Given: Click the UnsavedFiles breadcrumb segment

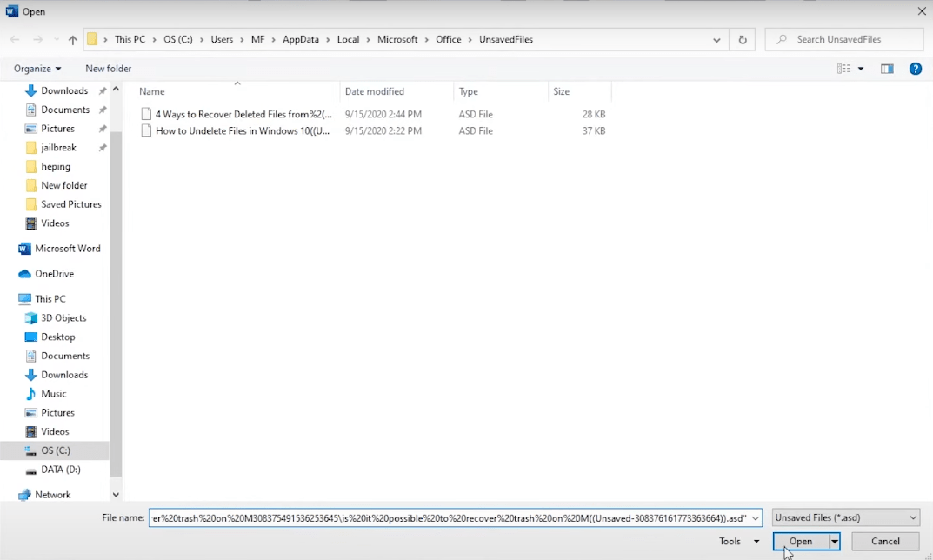Looking at the screenshot, I should (x=506, y=40).
